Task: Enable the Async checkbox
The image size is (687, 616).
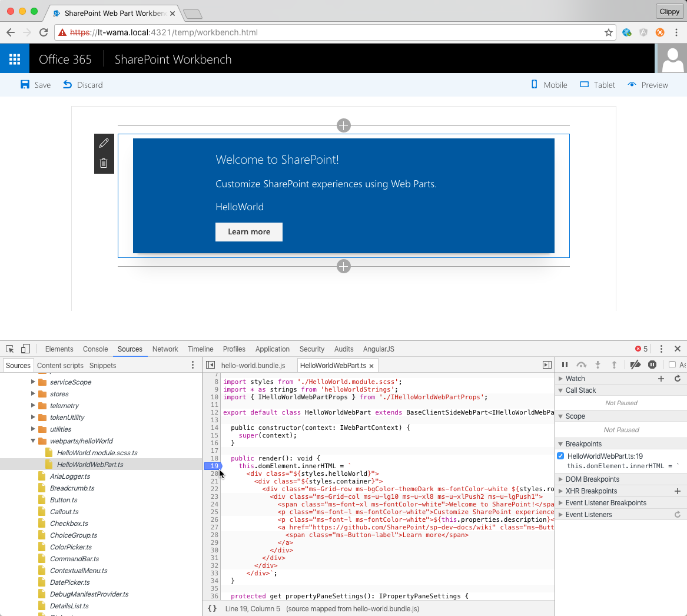Action: pyautogui.click(x=672, y=365)
